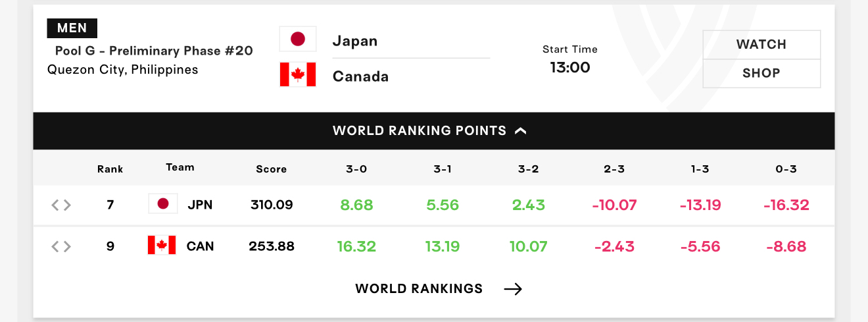This screenshot has height=322, width=868.
Task: Open the WATCH button
Action: click(x=761, y=45)
